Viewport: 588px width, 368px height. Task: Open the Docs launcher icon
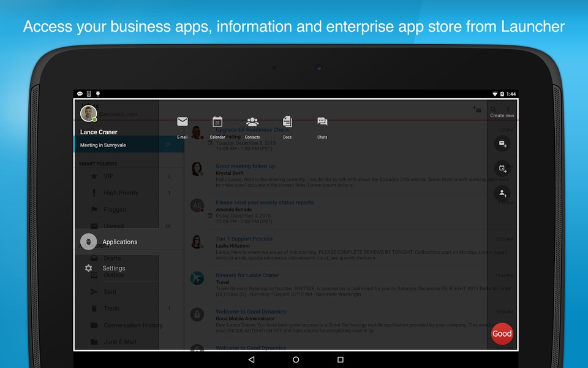(287, 121)
